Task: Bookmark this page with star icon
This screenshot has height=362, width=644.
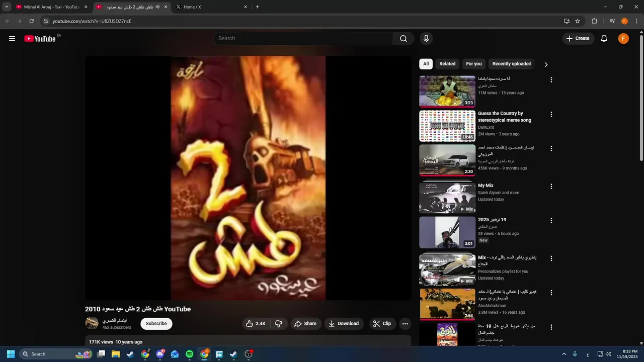Action: 578,21
